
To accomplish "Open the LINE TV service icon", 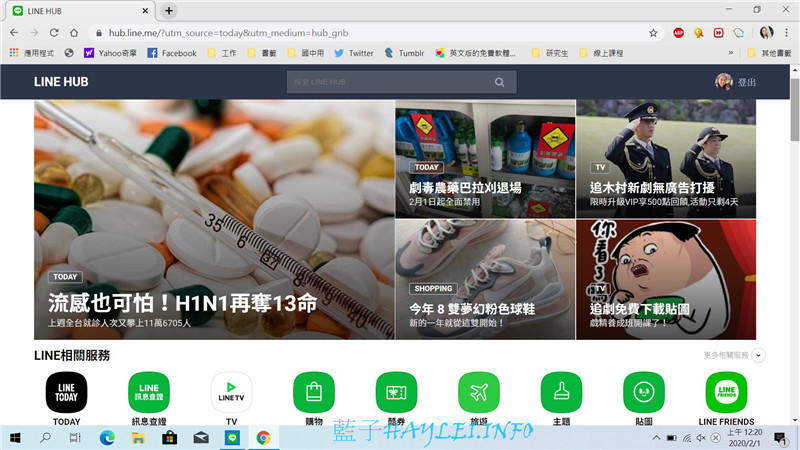I will (231, 392).
